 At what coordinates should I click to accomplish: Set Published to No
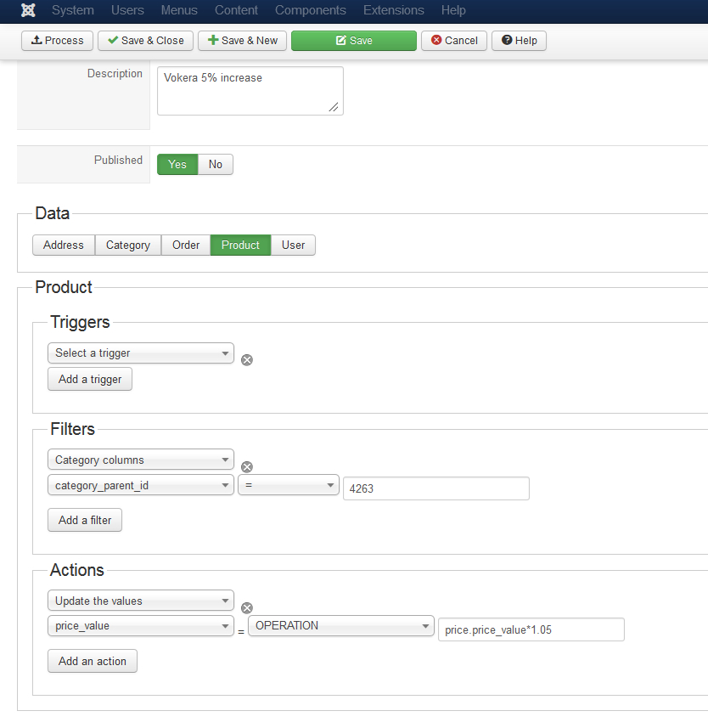point(216,164)
